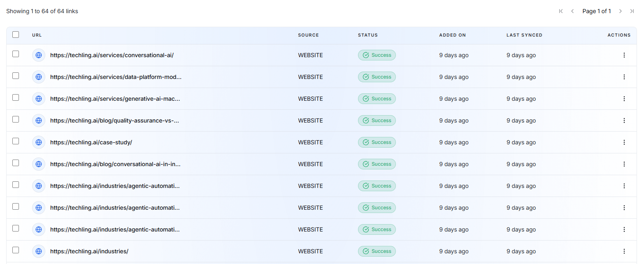644x264 pixels.
Task: Open the blog/quality-assurance-vs-... link
Action: pyautogui.click(x=114, y=120)
